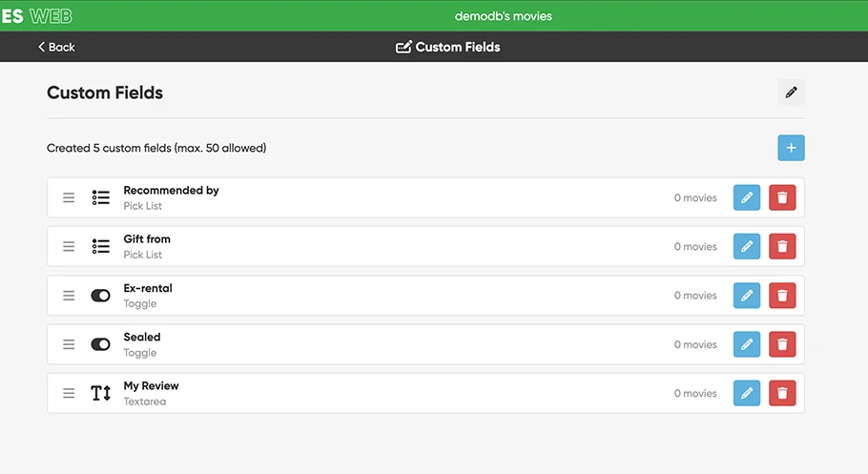Delete the Sealed toggle field
The image size is (868, 474).
click(x=782, y=344)
